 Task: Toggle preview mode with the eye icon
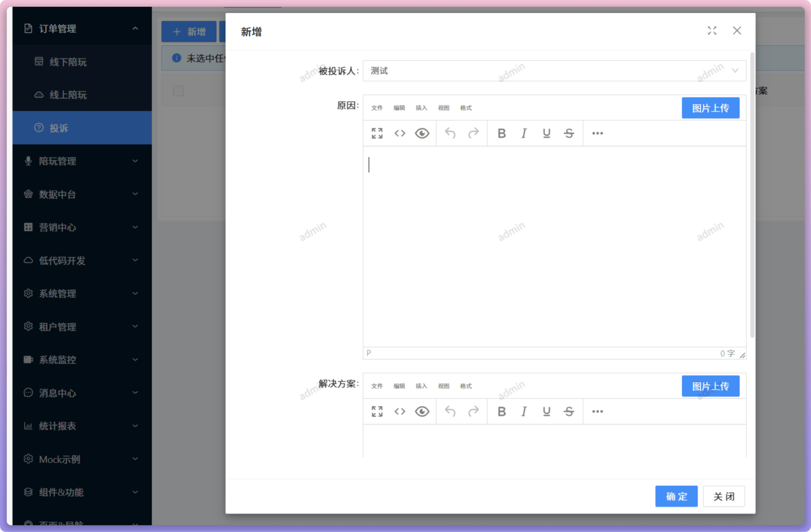pos(422,133)
